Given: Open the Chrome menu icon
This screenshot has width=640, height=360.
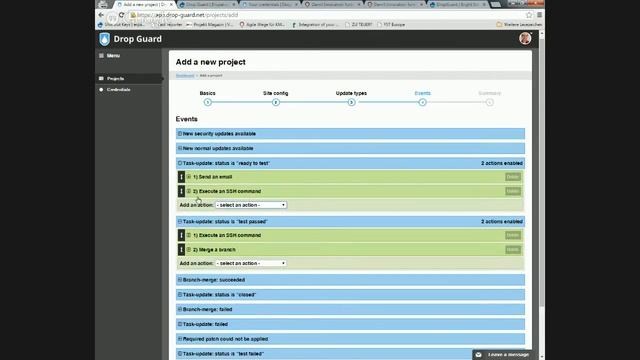Looking at the screenshot, I should [539, 15].
